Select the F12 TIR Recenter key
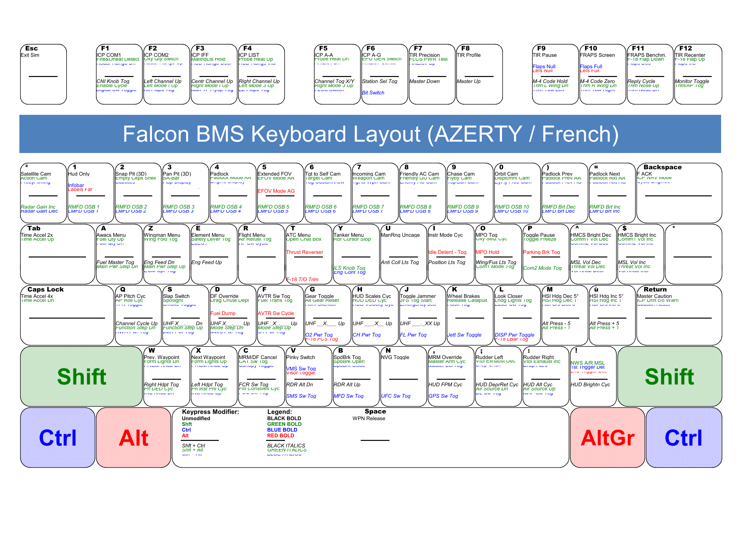 (698, 74)
